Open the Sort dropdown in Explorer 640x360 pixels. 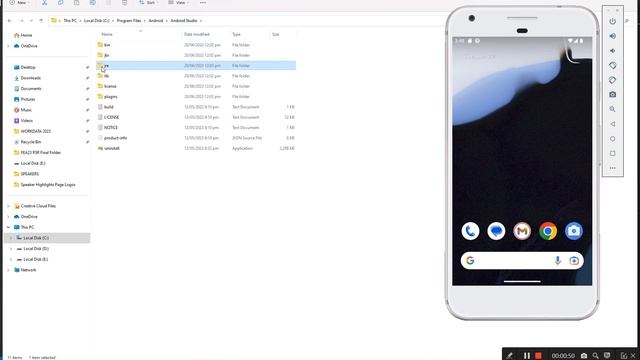[149, 2]
